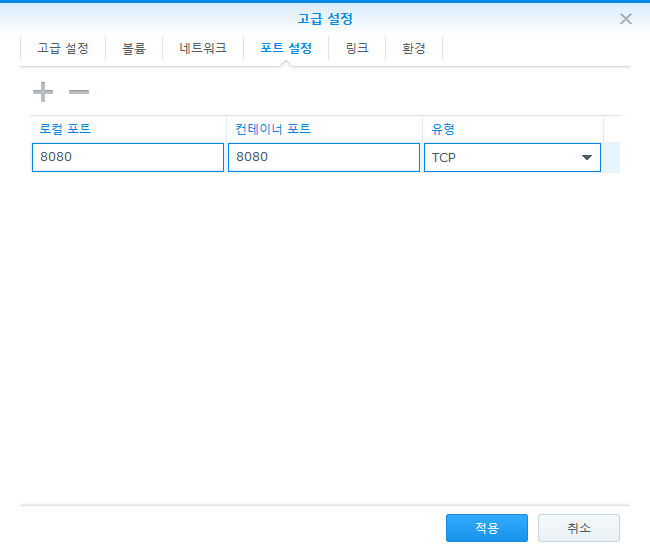
Task: Sort by 로컬 포트 column header
Action: click(x=128, y=129)
